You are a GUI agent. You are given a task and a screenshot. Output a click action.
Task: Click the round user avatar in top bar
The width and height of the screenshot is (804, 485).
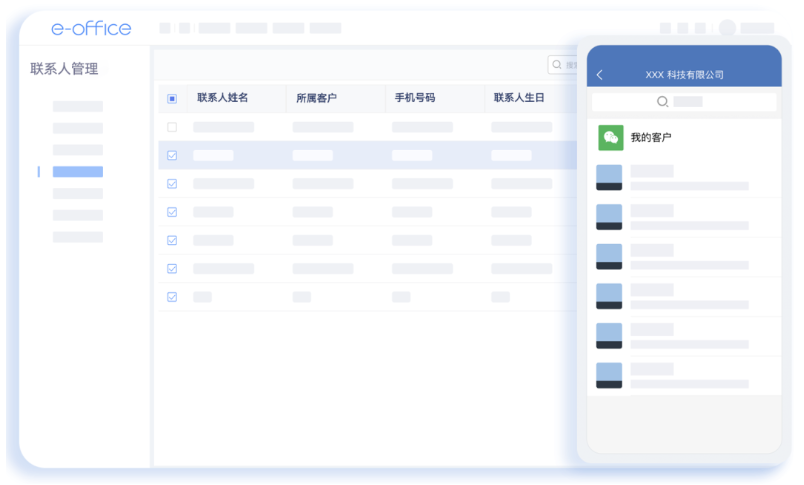[727, 28]
